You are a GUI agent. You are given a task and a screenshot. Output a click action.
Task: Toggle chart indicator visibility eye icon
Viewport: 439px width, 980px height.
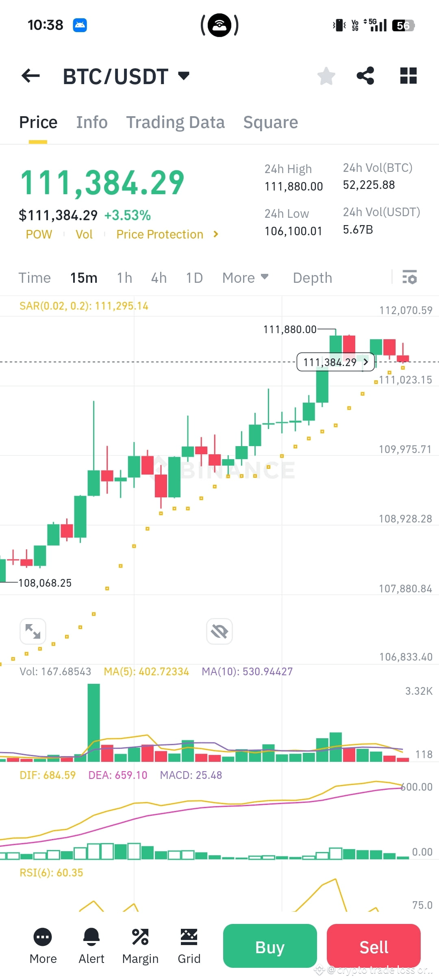[x=219, y=631]
